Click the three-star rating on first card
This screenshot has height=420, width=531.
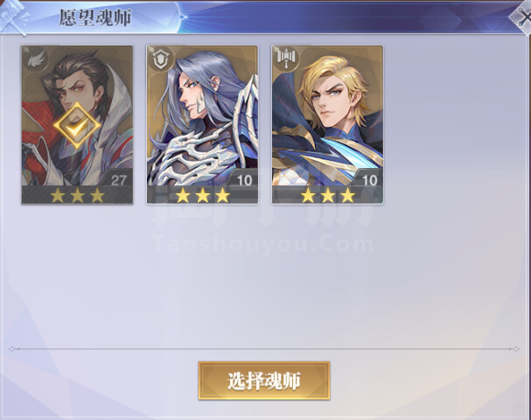tap(77, 195)
